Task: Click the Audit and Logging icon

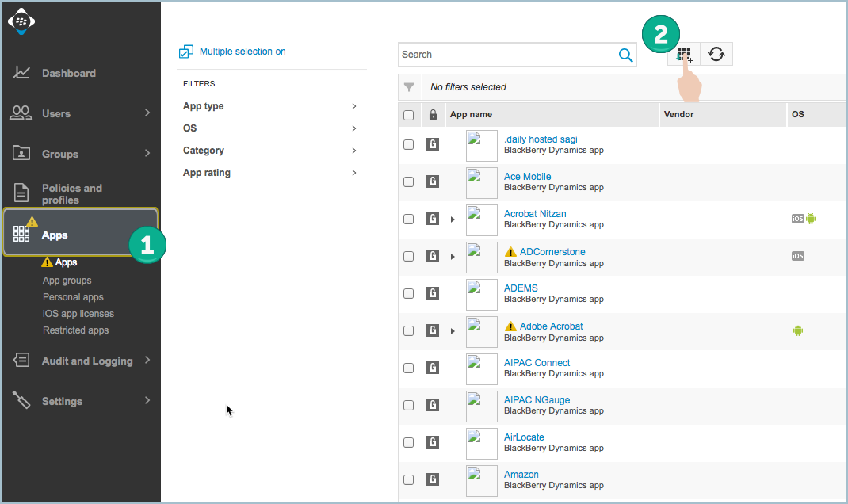Action: click(x=21, y=360)
